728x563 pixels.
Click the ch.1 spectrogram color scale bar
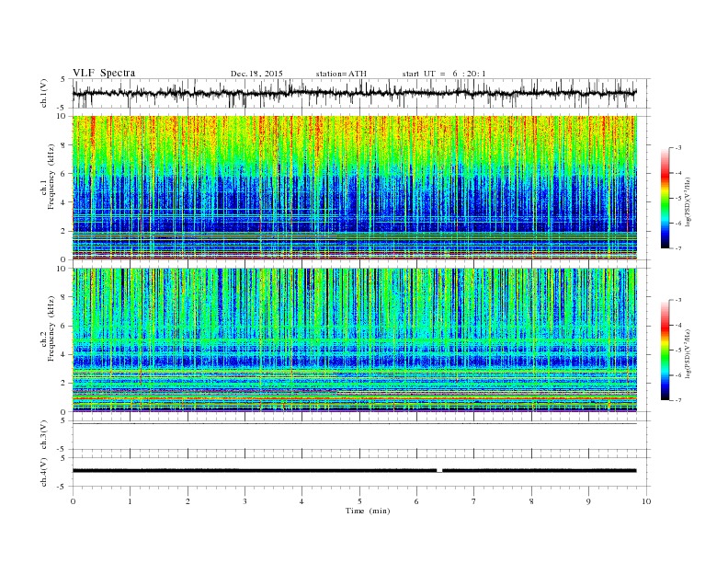click(x=665, y=198)
